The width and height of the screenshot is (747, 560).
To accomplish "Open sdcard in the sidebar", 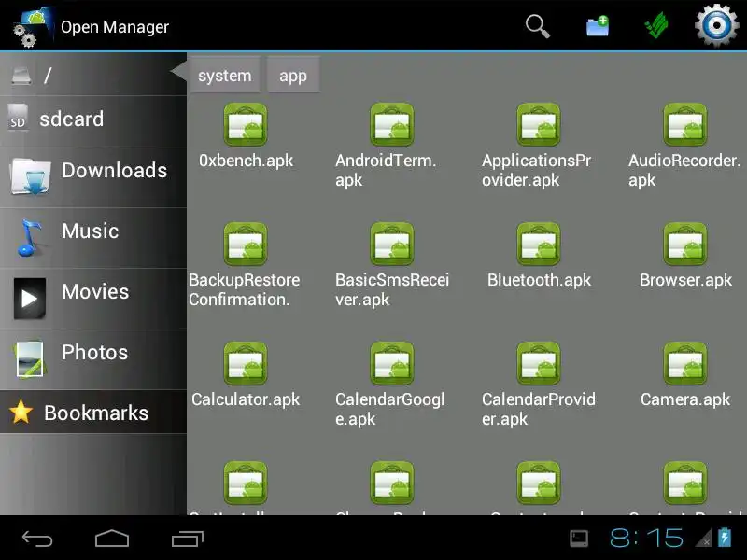I will pyautogui.click(x=93, y=120).
